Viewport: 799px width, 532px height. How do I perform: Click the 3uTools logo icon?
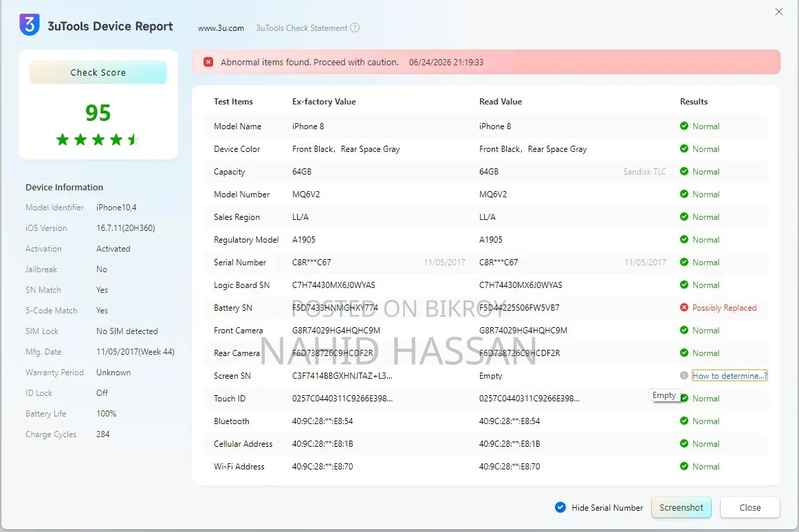tap(30, 25)
